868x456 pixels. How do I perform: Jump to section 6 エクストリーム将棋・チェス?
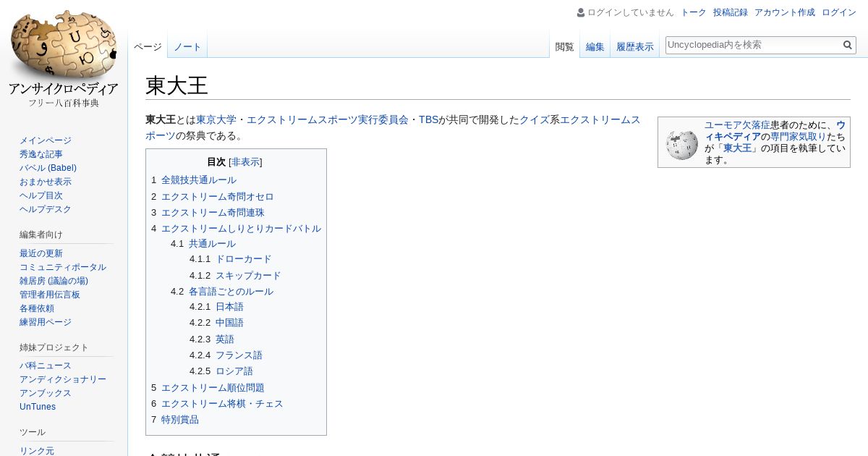point(222,404)
